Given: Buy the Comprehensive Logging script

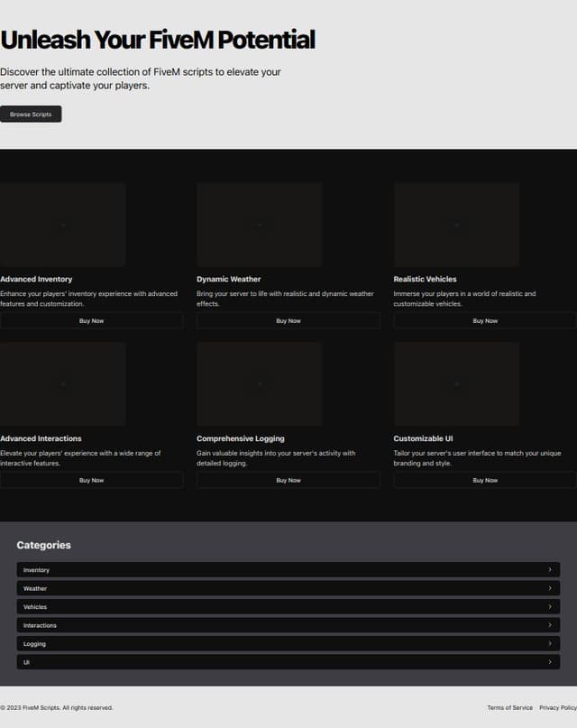Looking at the screenshot, I should click(x=288, y=480).
